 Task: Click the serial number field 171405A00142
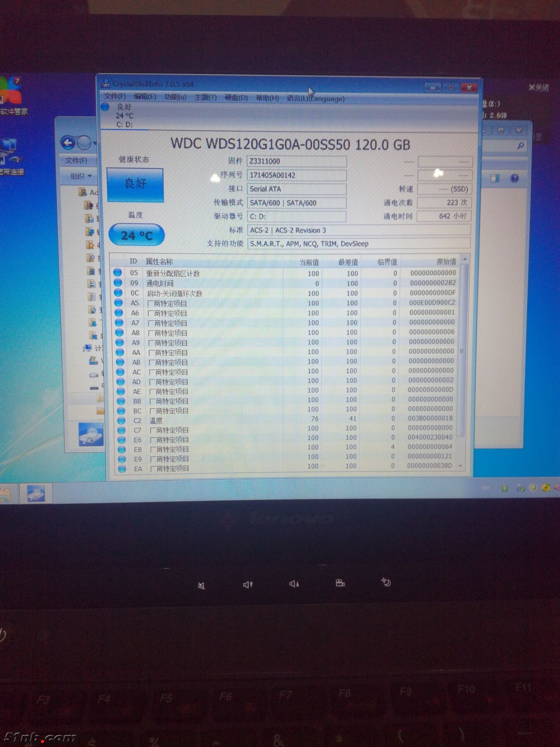[x=296, y=175]
